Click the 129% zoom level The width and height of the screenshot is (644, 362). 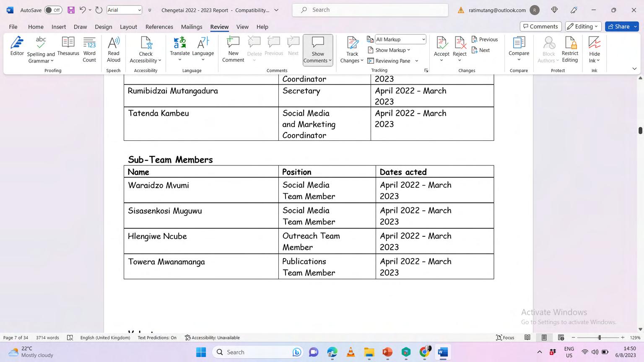pyautogui.click(x=635, y=338)
